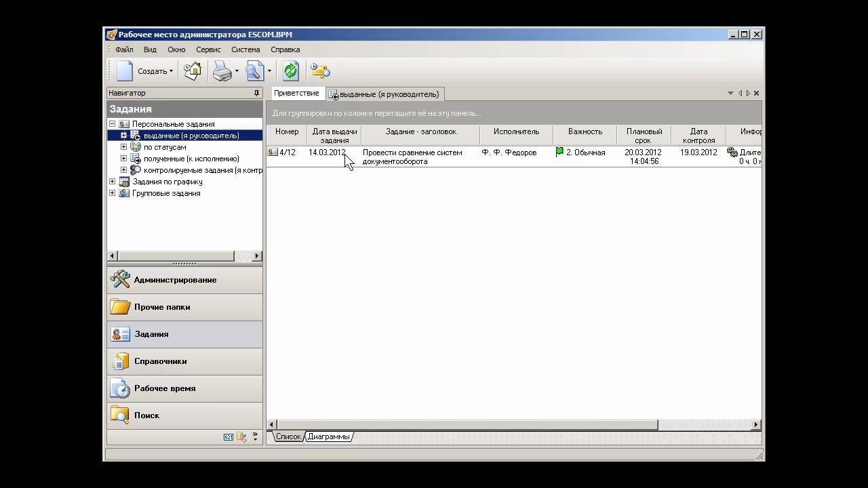
Task: Collapse the Персональные задания tree node
Action: tap(113, 124)
